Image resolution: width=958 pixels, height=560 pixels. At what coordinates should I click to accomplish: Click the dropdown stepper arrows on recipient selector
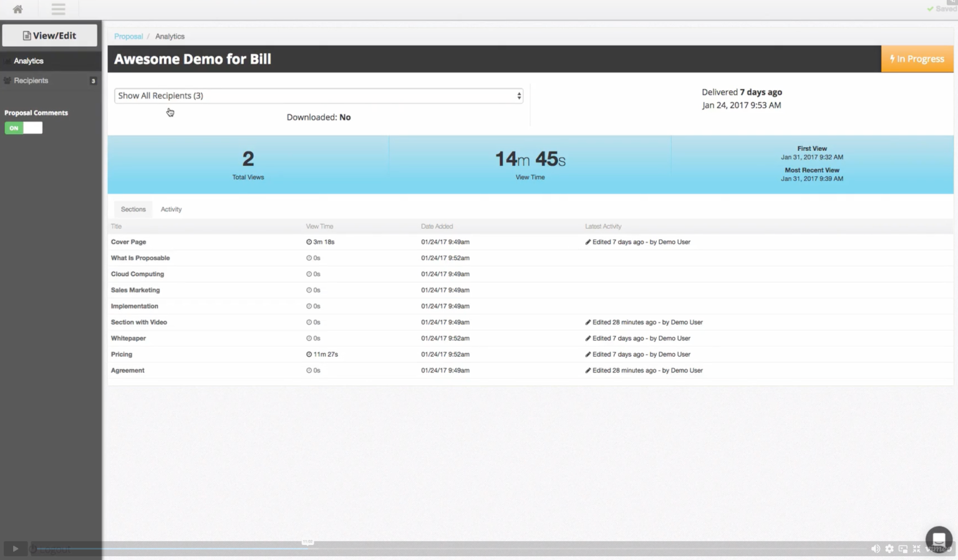tap(518, 95)
